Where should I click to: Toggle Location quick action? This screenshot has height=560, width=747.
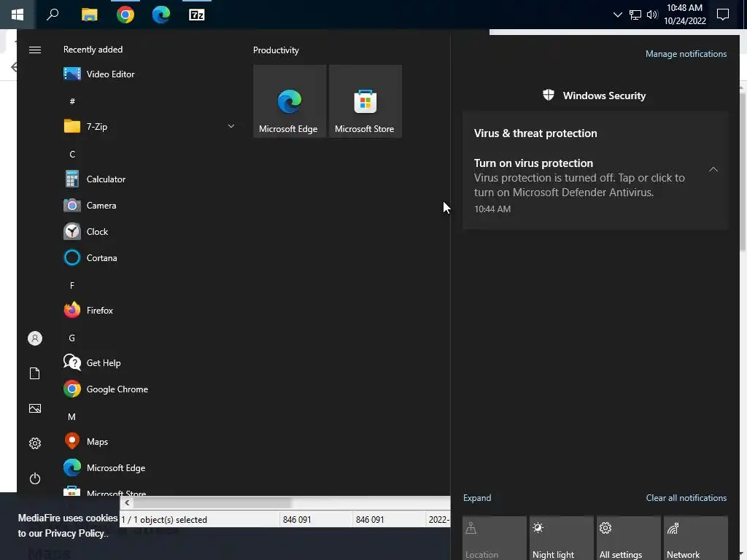click(x=494, y=538)
